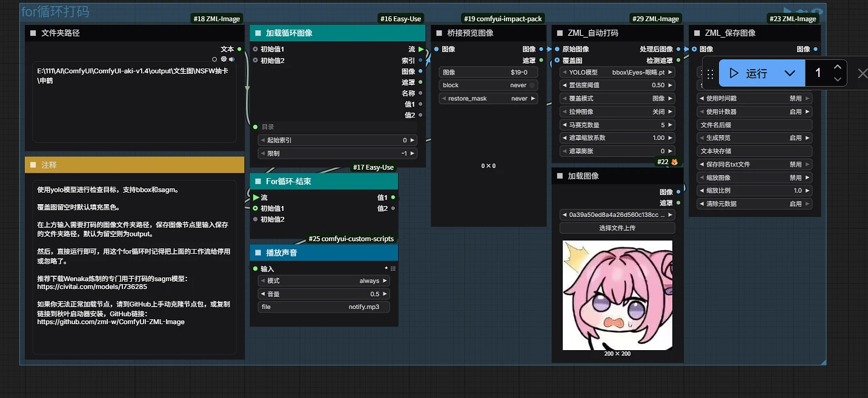Click the 输入 port on the 播放声音 node
Screen dimensions: 868x398
tap(255, 268)
